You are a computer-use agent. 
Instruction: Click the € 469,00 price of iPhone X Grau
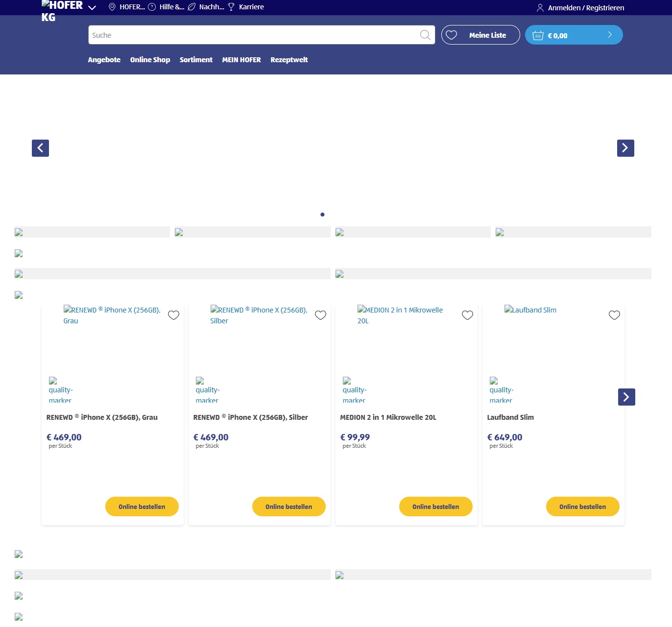tap(64, 437)
